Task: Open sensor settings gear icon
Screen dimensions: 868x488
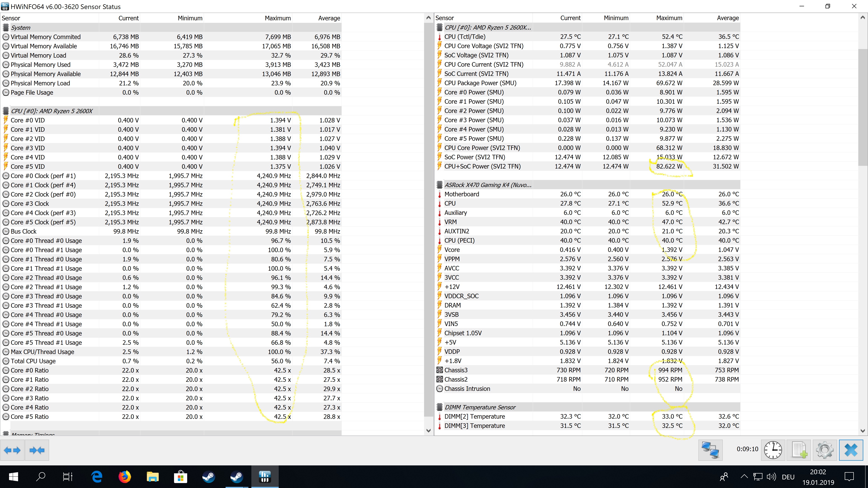Action: point(825,450)
